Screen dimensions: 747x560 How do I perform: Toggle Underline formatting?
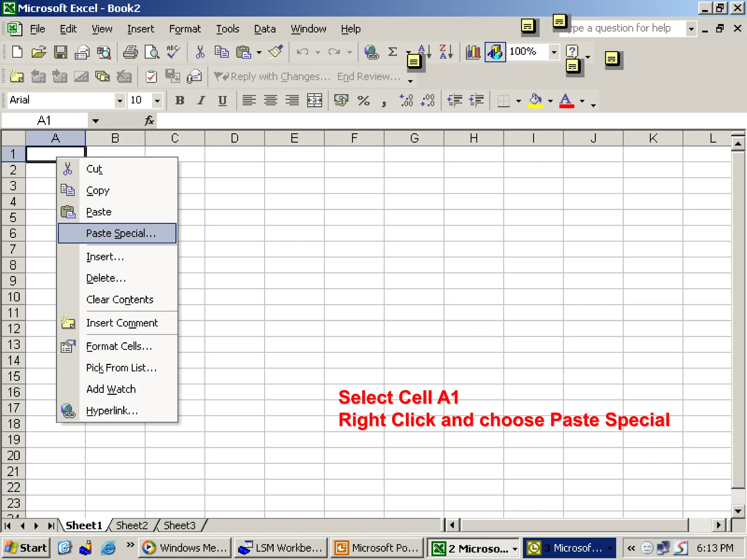[222, 100]
